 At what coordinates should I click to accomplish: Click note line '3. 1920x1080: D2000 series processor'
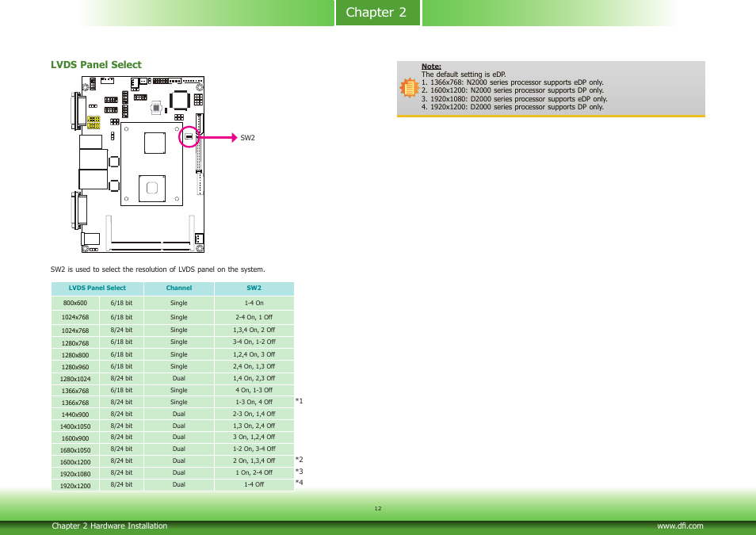(x=514, y=99)
